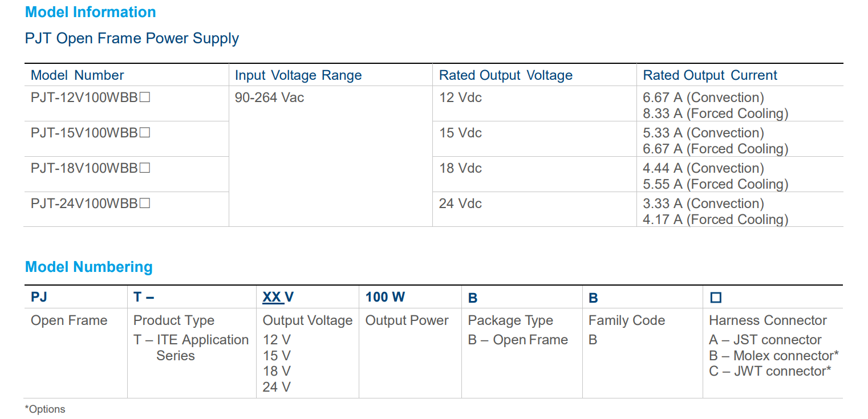Click the 24 Vdc rated output voltage
Image resolution: width=868 pixels, height=419 pixels.
(x=460, y=204)
